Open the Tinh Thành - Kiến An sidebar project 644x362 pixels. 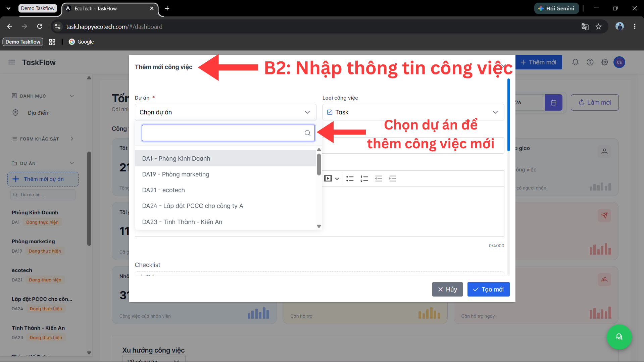pos(38,328)
